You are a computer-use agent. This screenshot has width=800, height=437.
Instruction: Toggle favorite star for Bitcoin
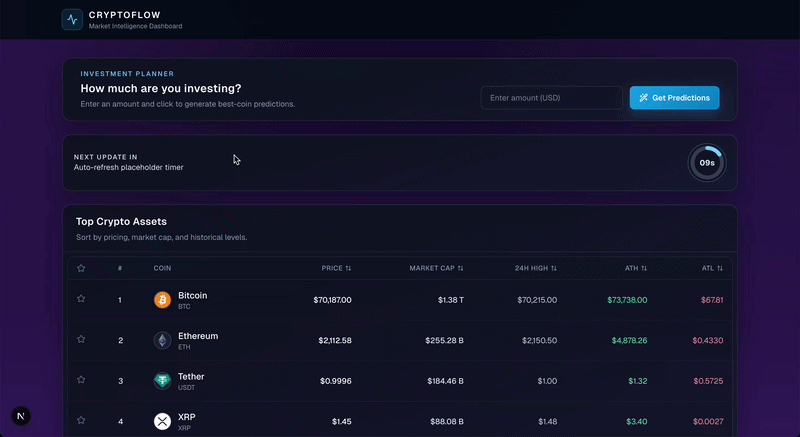click(x=81, y=299)
